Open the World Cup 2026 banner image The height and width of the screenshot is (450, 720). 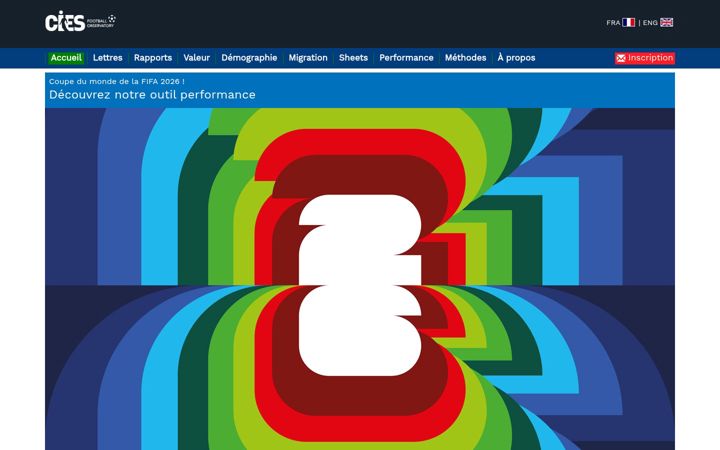click(x=360, y=279)
